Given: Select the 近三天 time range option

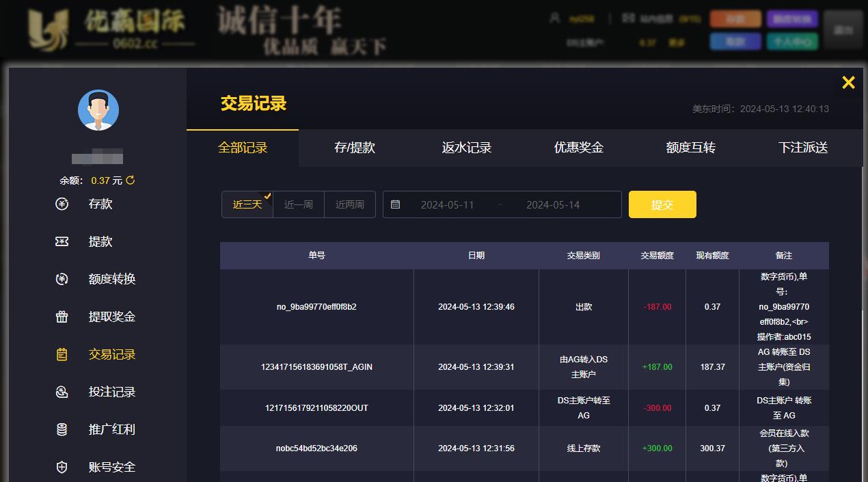Looking at the screenshot, I should point(247,204).
